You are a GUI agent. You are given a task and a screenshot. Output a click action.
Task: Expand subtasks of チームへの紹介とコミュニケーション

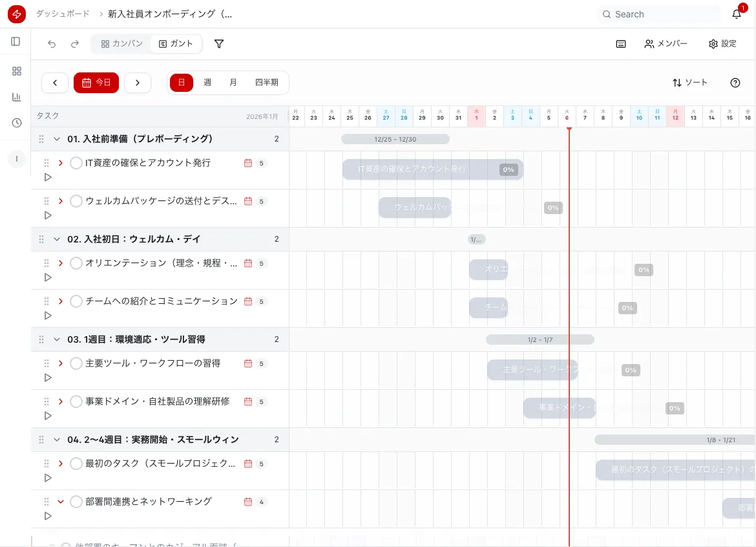[x=61, y=301]
